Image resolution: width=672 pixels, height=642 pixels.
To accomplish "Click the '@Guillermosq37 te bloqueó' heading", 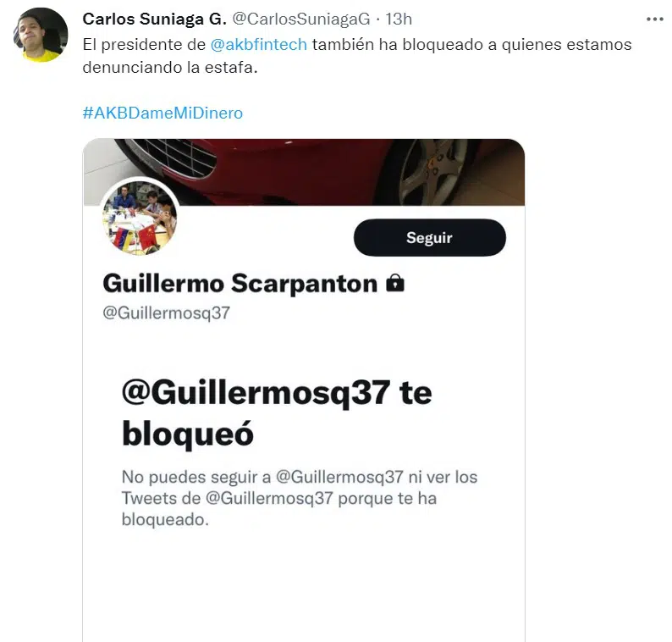I will coord(277,412).
